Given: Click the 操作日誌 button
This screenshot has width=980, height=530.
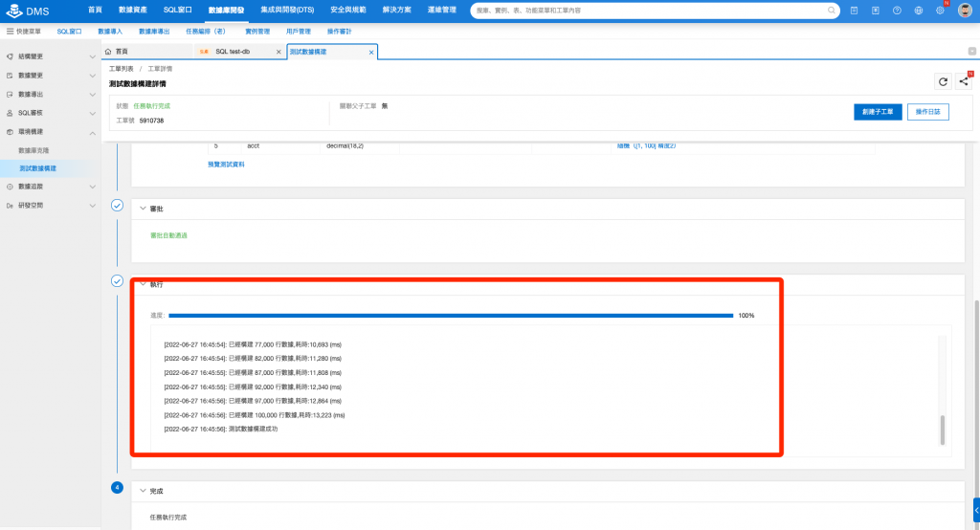Looking at the screenshot, I should tap(927, 112).
